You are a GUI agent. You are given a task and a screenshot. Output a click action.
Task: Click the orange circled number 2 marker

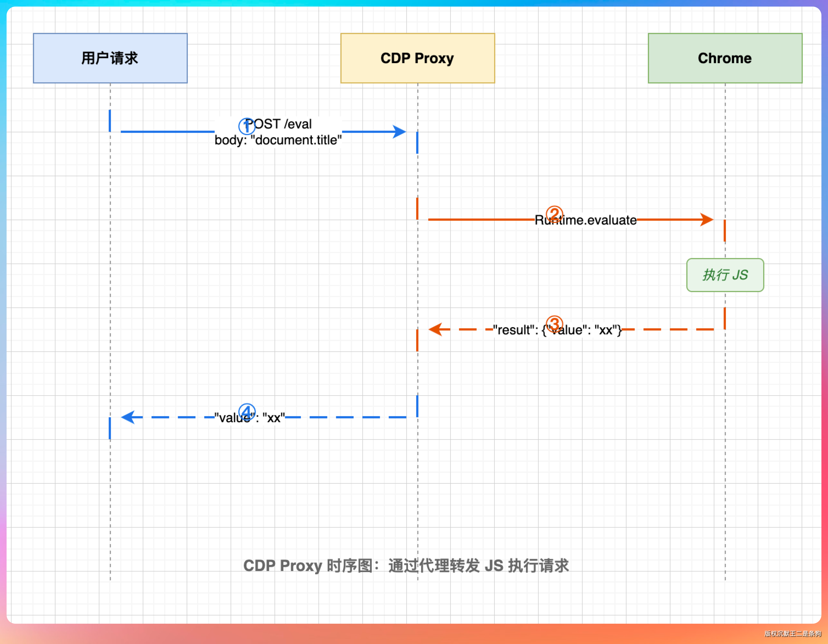pos(554,214)
